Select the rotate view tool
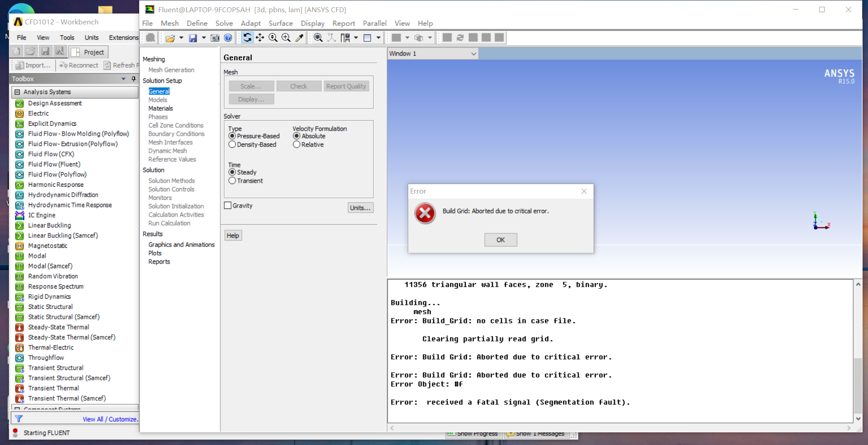This screenshot has height=445, width=868. tap(247, 38)
